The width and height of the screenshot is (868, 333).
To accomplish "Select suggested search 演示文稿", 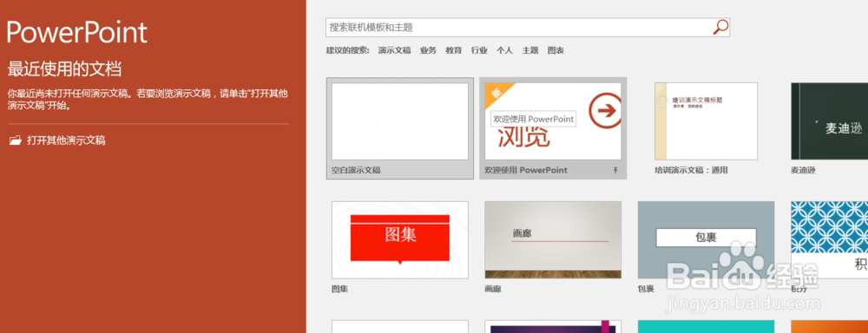I will click(395, 50).
